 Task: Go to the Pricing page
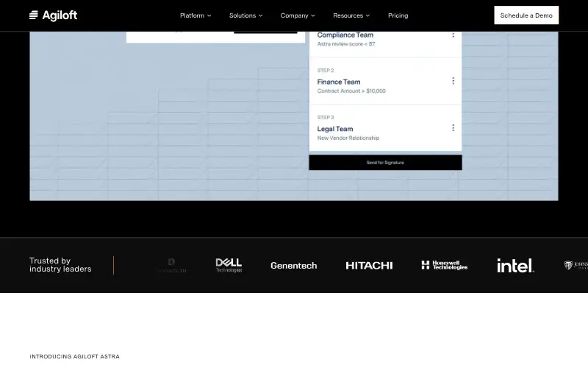pos(398,15)
